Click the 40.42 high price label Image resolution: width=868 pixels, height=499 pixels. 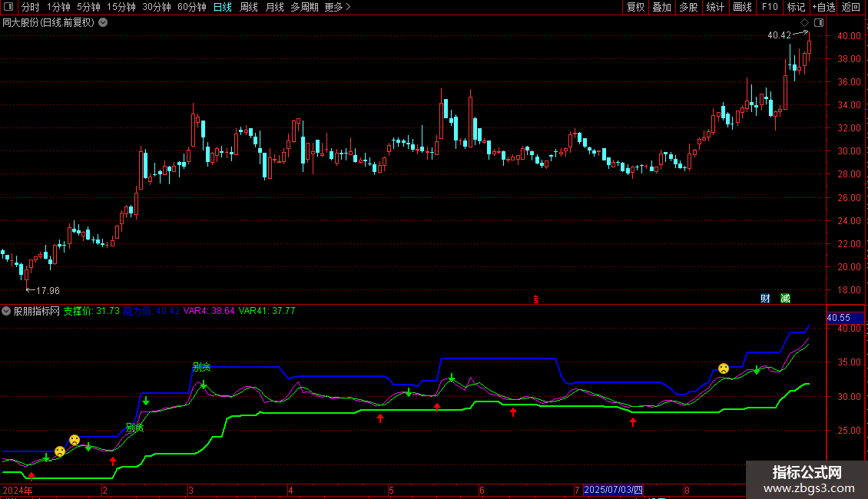point(780,35)
